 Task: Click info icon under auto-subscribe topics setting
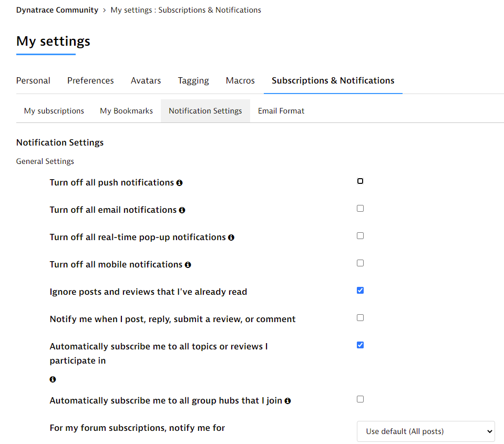click(53, 379)
